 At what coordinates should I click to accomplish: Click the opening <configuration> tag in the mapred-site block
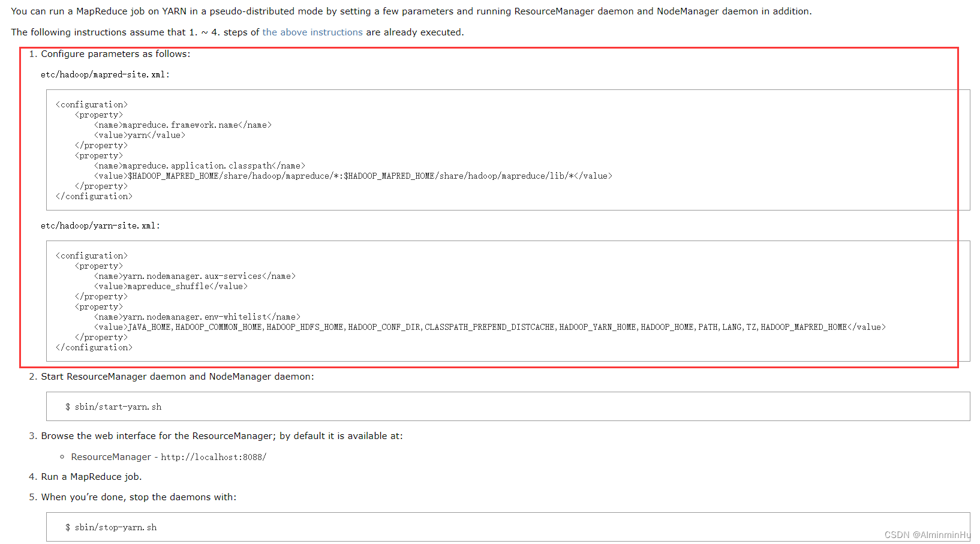(x=92, y=105)
